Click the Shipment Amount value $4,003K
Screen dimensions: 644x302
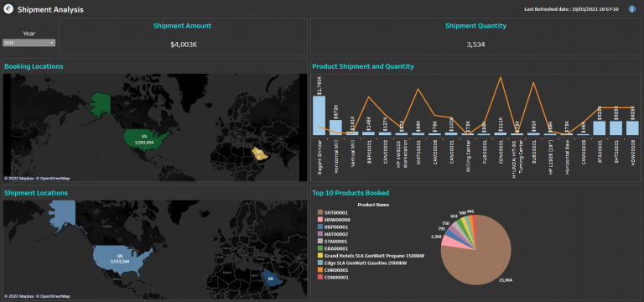coord(184,44)
